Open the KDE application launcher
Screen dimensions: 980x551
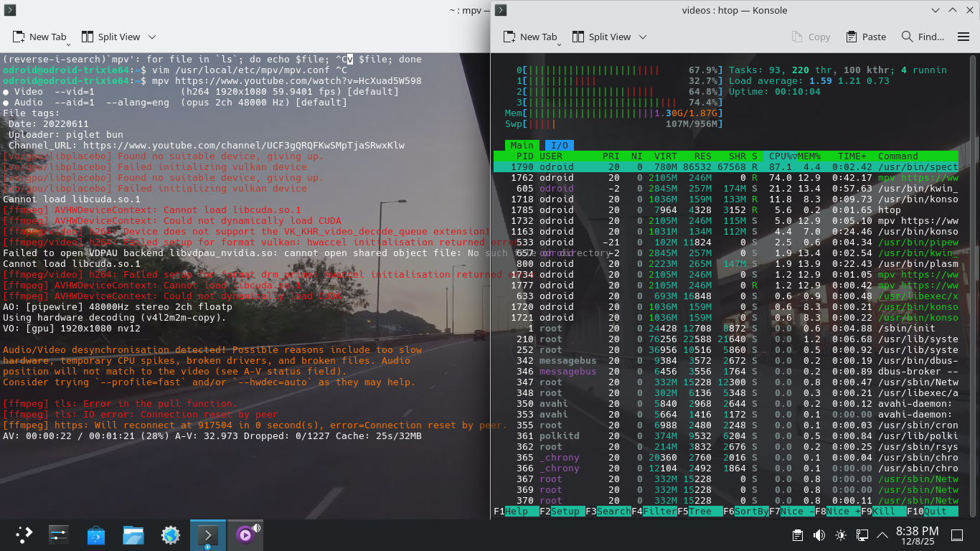[x=24, y=534]
